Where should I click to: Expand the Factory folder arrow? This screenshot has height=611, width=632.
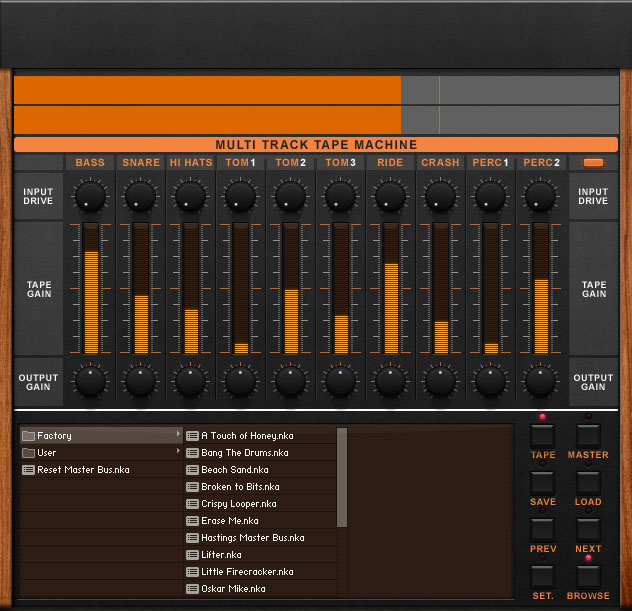click(178, 435)
